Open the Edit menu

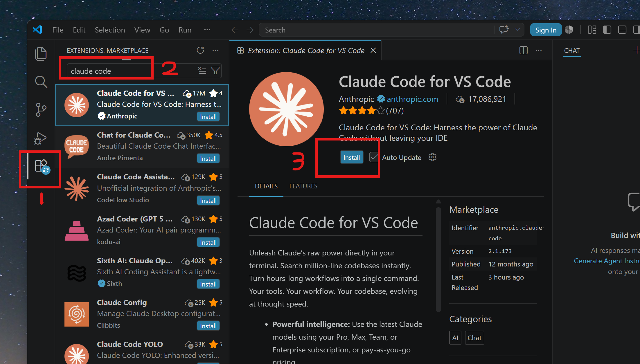(79, 30)
